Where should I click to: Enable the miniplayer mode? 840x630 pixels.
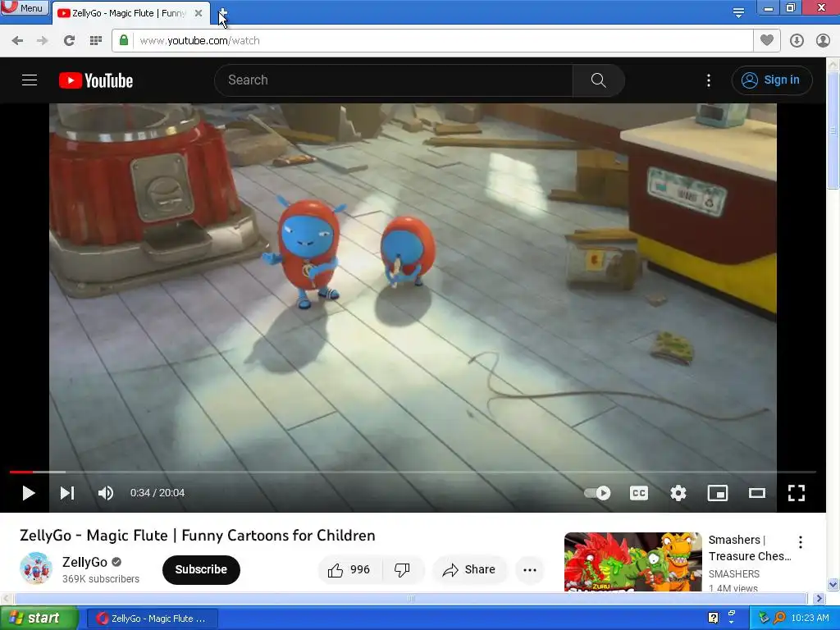pos(717,493)
